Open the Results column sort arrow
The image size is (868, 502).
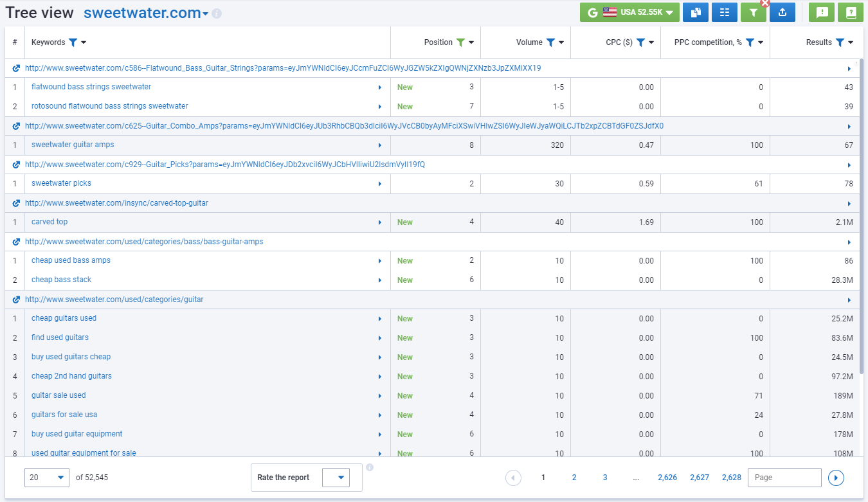pos(851,43)
